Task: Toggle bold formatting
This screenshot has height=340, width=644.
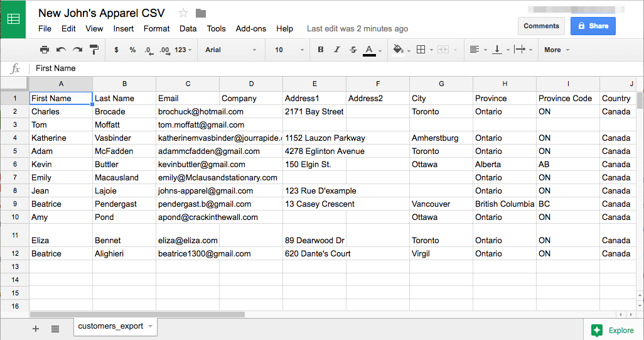Action: [x=321, y=50]
